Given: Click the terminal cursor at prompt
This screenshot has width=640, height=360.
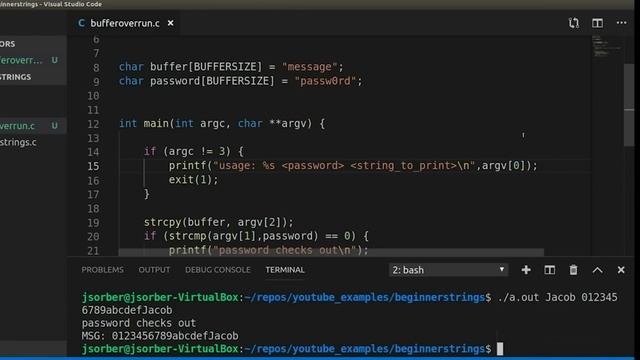Looking at the screenshot, I should (x=500, y=349).
